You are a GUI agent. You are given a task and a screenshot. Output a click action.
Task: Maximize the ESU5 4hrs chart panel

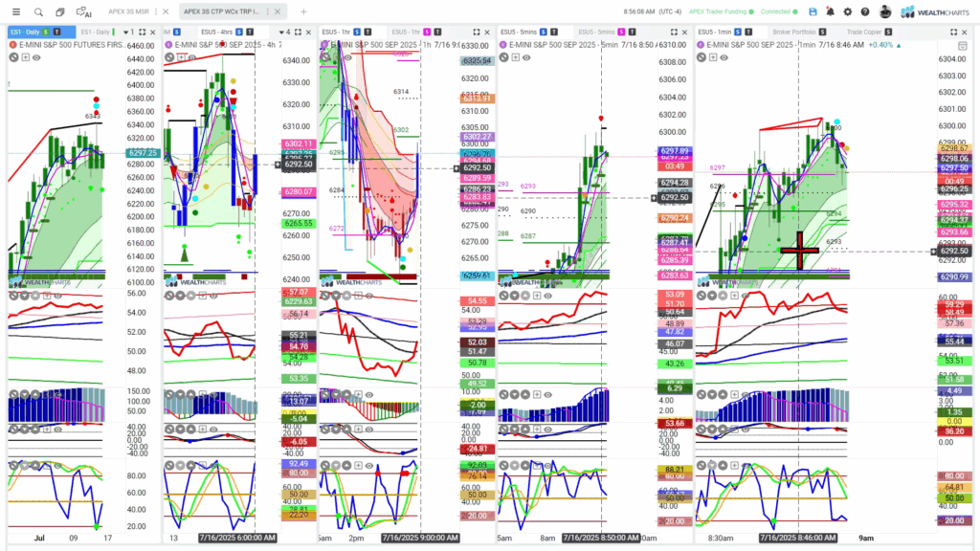pos(299,32)
